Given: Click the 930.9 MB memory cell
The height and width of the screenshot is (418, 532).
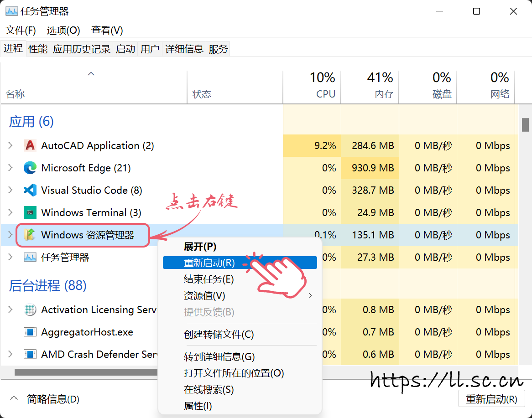Looking at the screenshot, I should click(x=370, y=168).
